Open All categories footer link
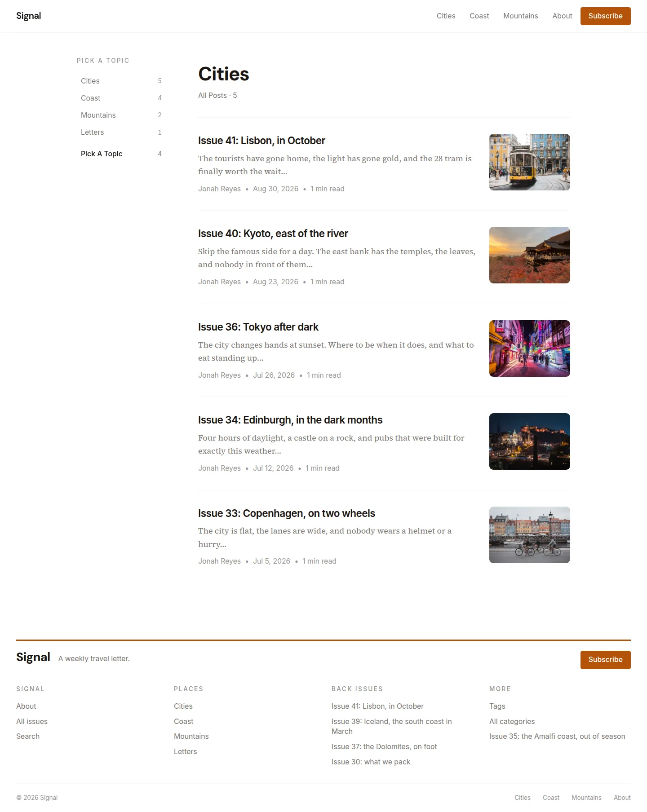647x812 pixels. click(x=512, y=721)
